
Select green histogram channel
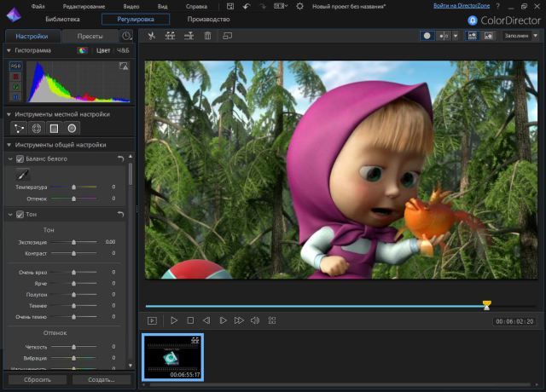tap(15, 87)
